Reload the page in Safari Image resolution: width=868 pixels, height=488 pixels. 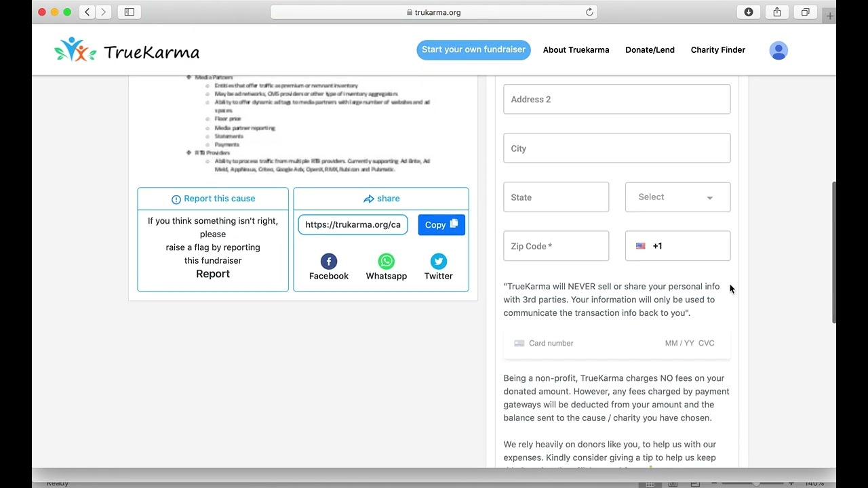pos(589,12)
